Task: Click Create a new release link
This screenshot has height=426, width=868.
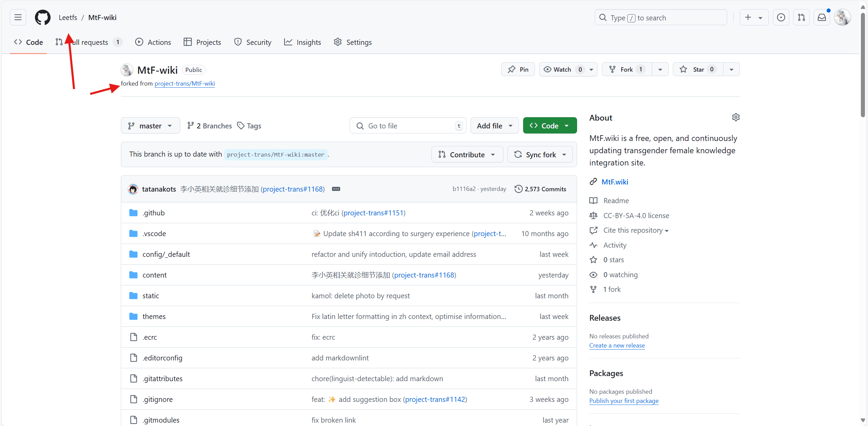Action: point(617,345)
